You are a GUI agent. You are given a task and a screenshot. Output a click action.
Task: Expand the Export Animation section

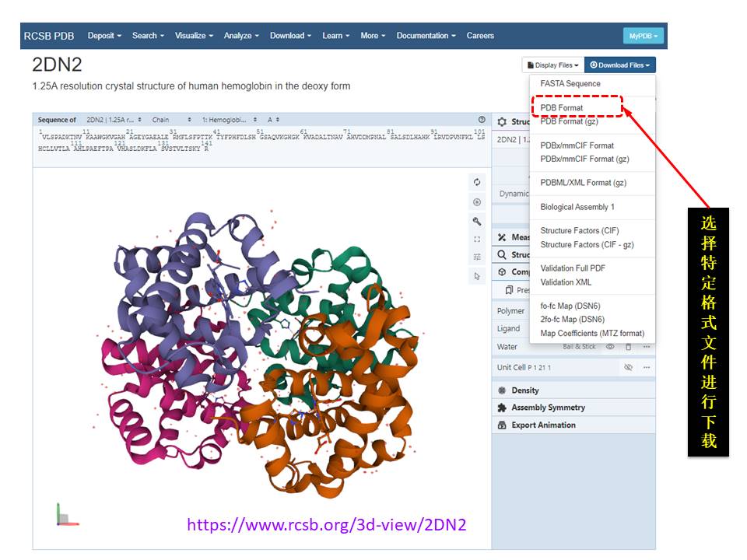(543, 425)
